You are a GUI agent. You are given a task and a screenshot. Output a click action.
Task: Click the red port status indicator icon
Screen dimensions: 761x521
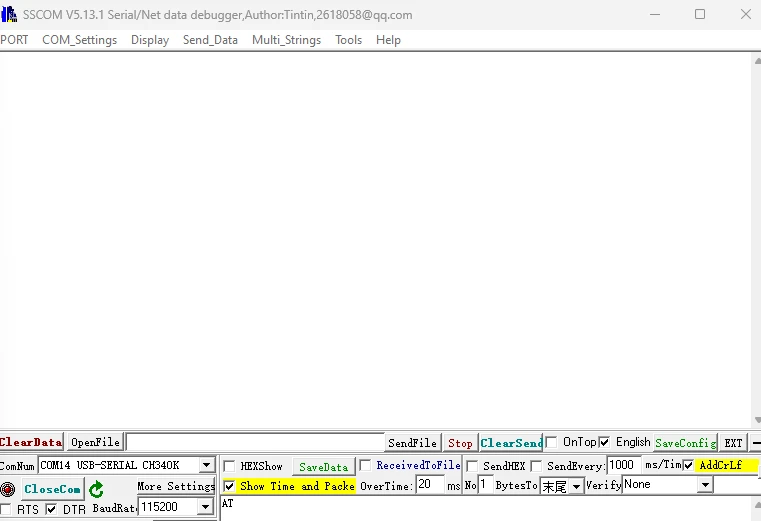[x=8, y=489]
